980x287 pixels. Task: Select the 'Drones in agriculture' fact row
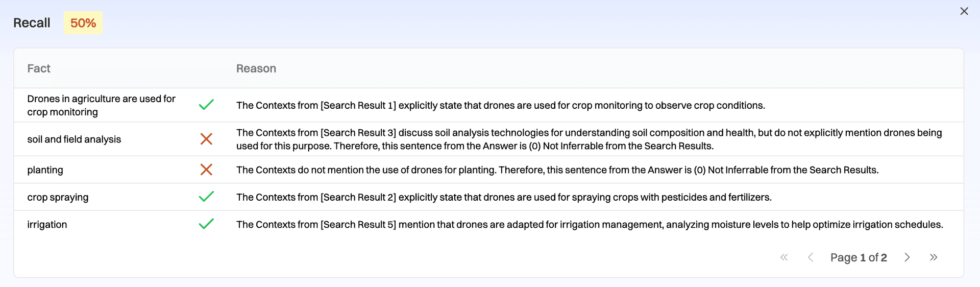[101, 105]
